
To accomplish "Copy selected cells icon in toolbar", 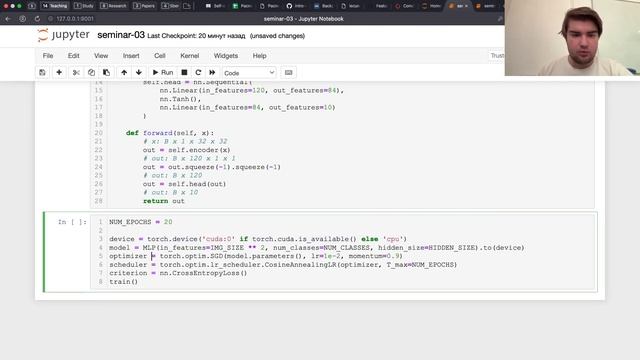I will [91, 72].
